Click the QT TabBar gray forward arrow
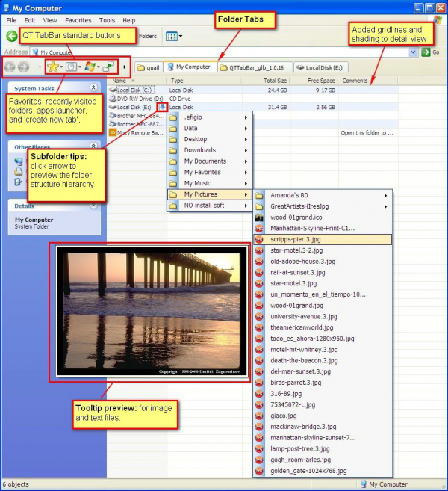Image resolution: width=448 pixels, height=491 pixels. coord(24,67)
